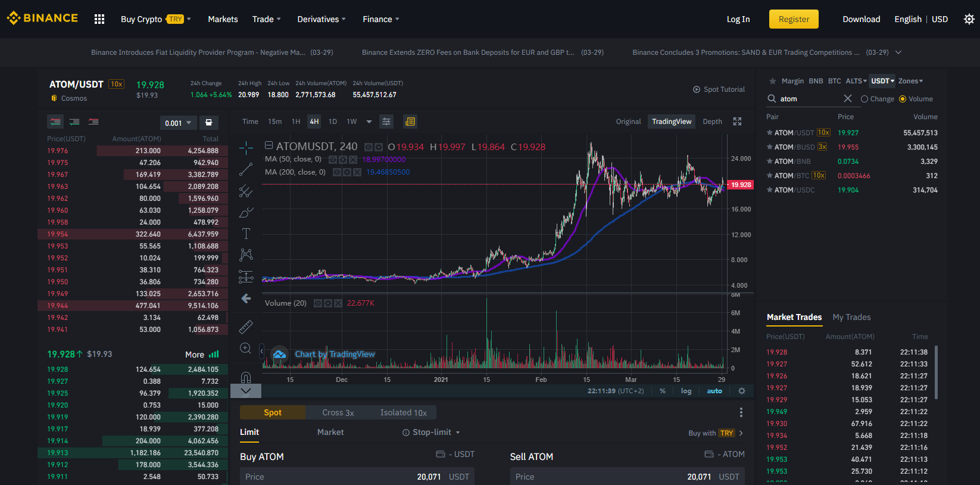The image size is (980, 485).
Task: Expand the Buy Crypto dropdown
Action: pos(156,19)
